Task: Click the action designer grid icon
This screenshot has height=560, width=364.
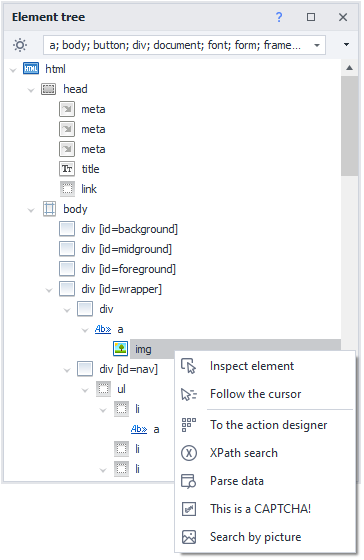Action: tap(189, 425)
